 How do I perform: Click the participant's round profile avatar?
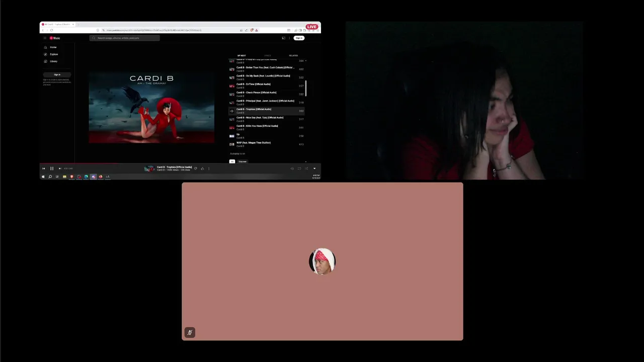(x=322, y=261)
